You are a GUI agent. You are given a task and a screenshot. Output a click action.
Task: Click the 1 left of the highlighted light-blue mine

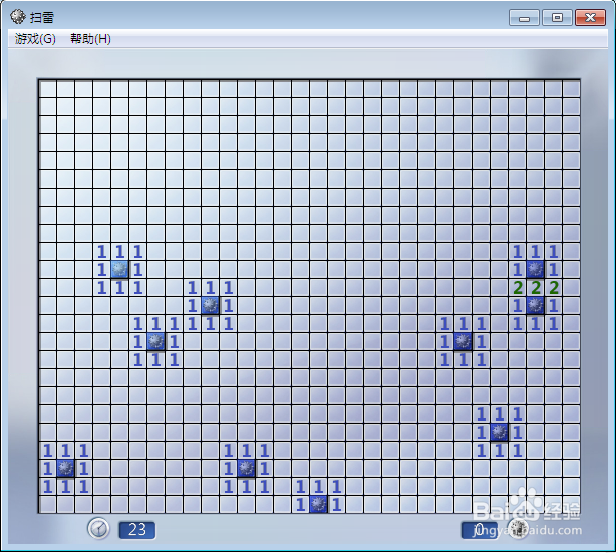(101, 269)
